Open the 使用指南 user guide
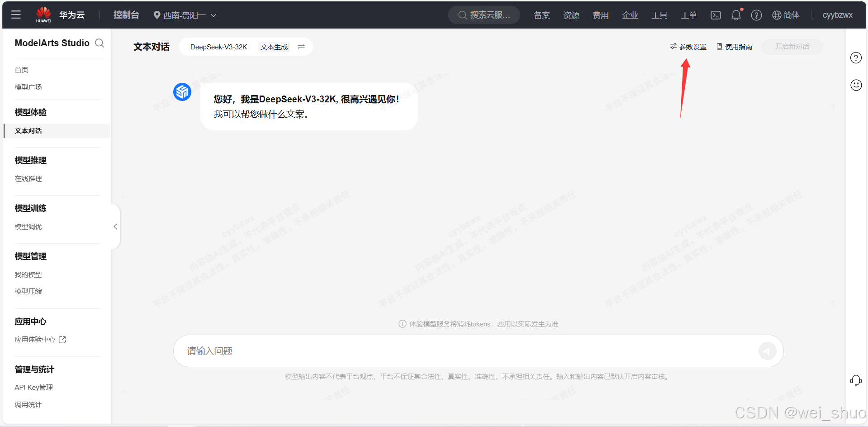868x427 pixels. [734, 47]
